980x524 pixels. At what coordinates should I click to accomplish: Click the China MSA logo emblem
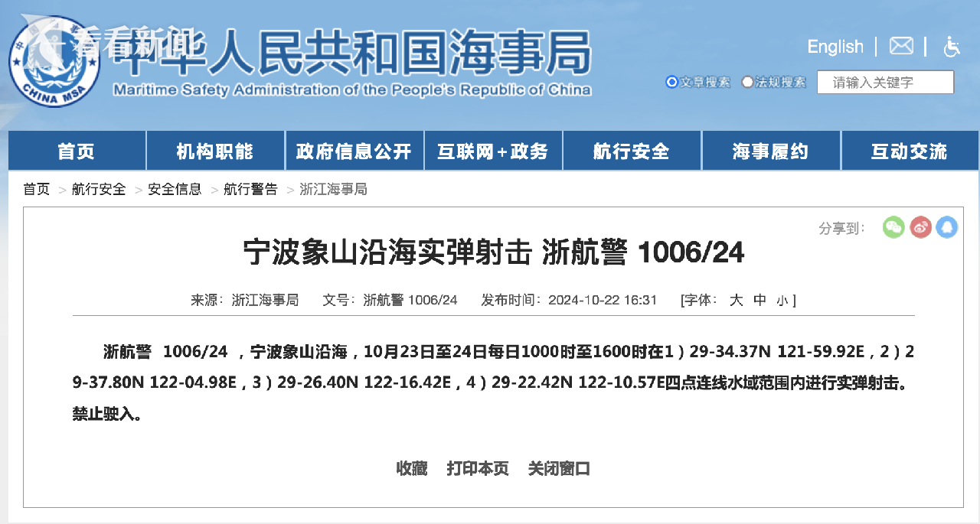tap(54, 63)
